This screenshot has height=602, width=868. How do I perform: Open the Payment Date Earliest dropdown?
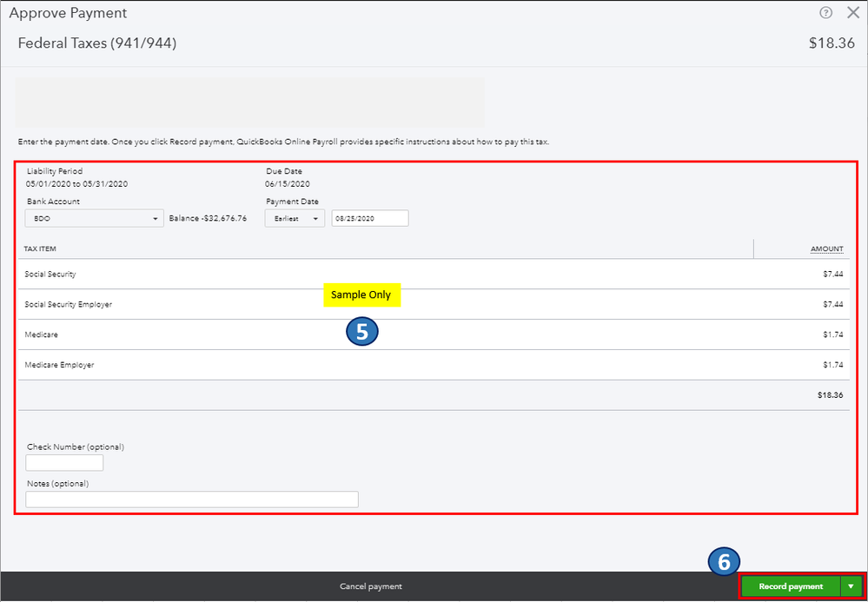point(295,219)
